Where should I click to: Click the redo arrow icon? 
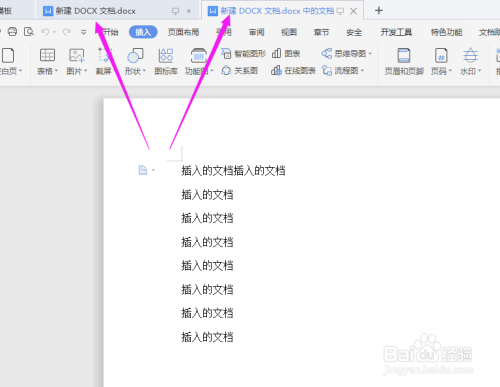pos(67,32)
